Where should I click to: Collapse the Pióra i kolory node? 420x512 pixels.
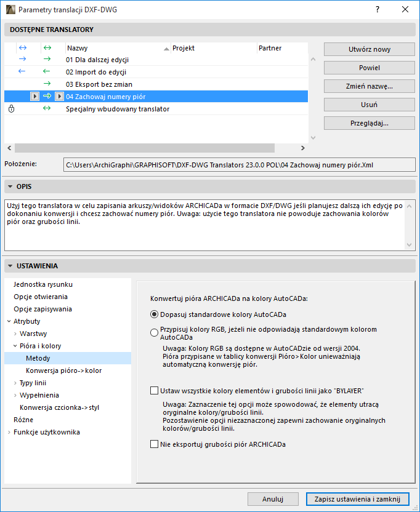pyautogui.click(x=15, y=346)
